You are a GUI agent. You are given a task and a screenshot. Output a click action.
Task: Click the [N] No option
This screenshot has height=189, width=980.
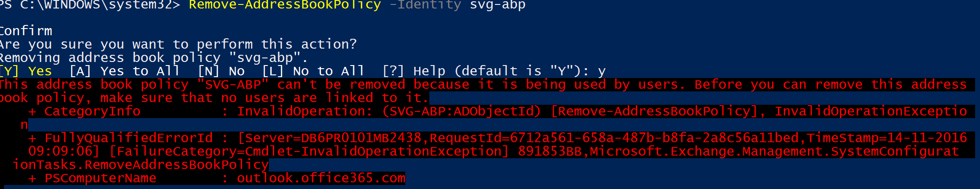(221, 71)
